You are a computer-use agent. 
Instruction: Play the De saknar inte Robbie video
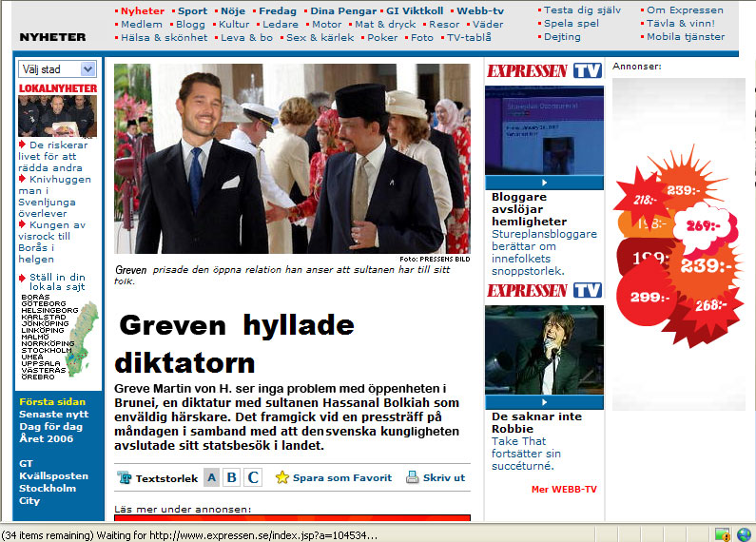click(x=544, y=401)
